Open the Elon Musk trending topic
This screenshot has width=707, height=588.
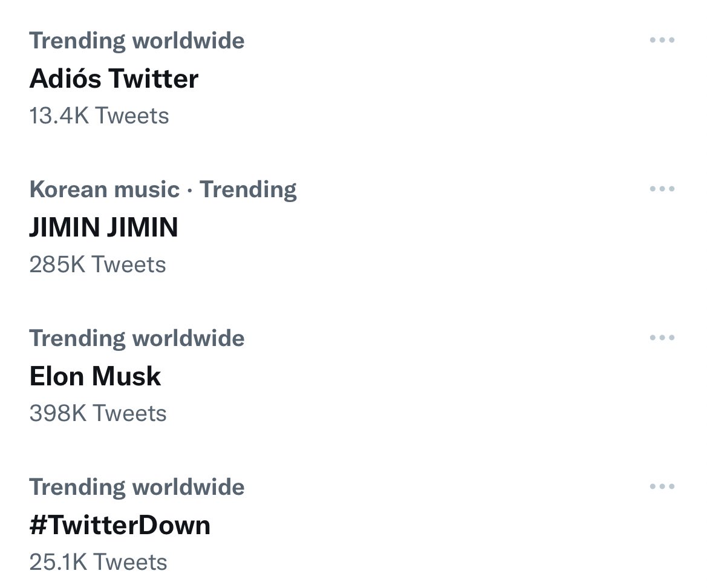click(x=95, y=376)
